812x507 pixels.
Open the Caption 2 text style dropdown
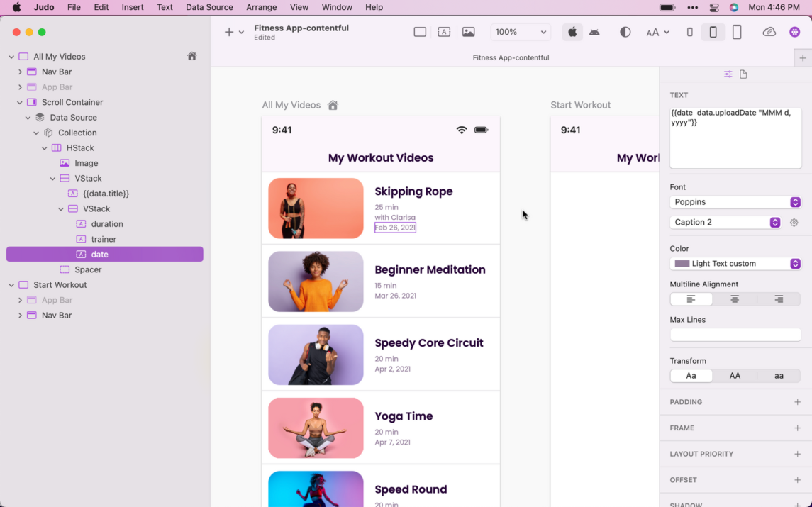(x=725, y=222)
